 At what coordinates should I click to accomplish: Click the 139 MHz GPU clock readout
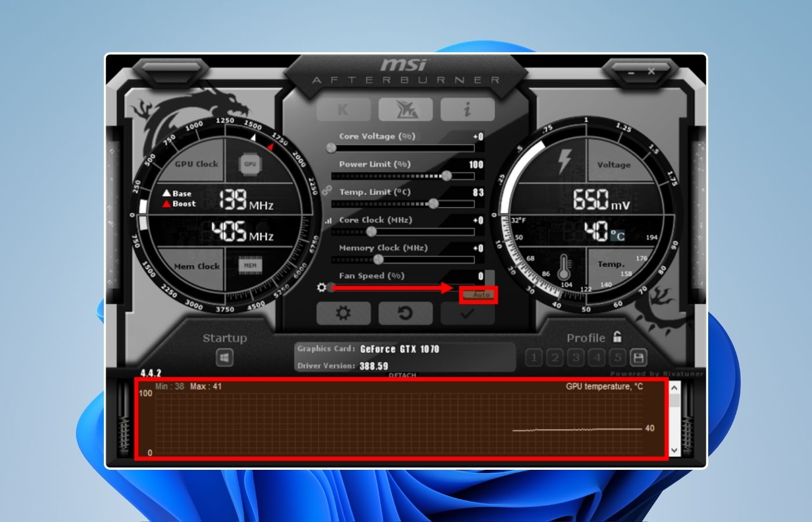click(x=246, y=200)
